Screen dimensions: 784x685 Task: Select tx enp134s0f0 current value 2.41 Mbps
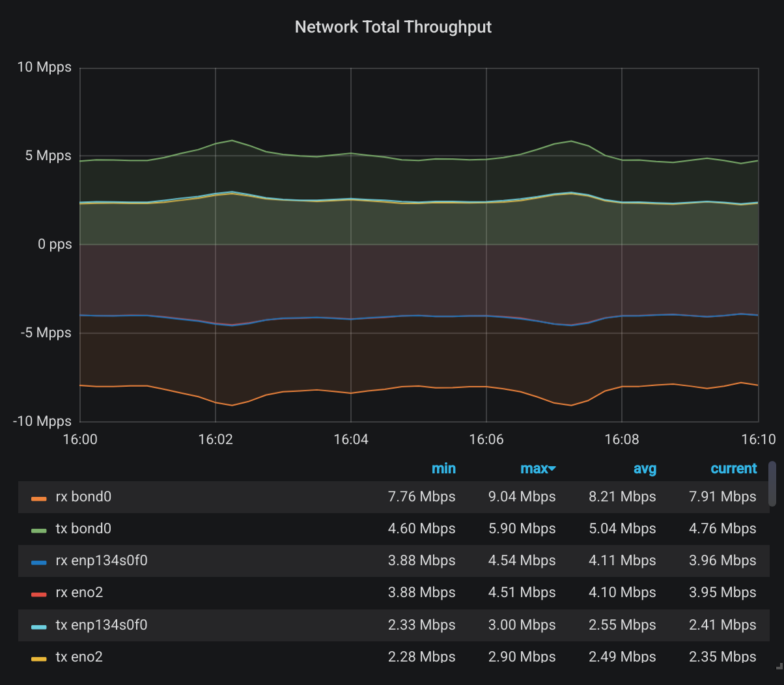click(x=723, y=625)
